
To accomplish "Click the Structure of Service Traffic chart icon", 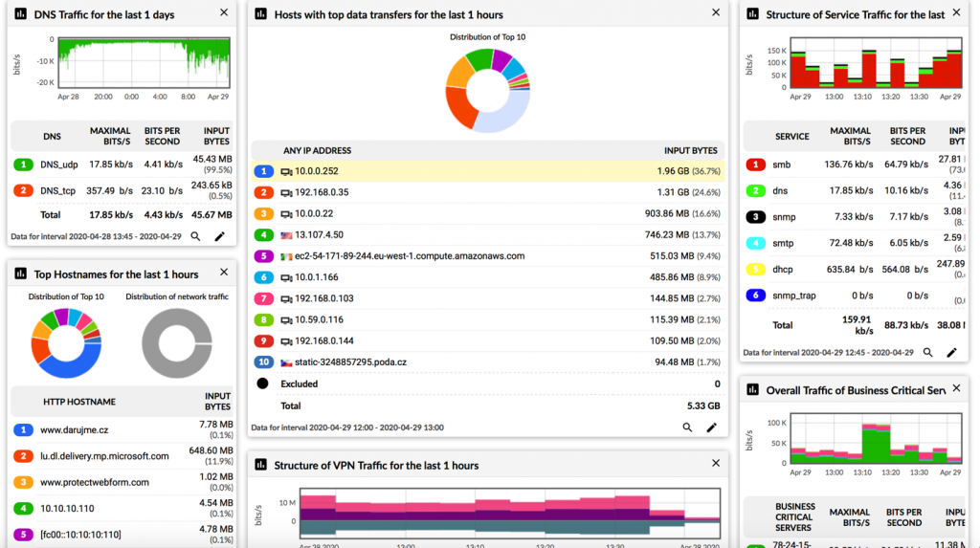I will coord(752,13).
